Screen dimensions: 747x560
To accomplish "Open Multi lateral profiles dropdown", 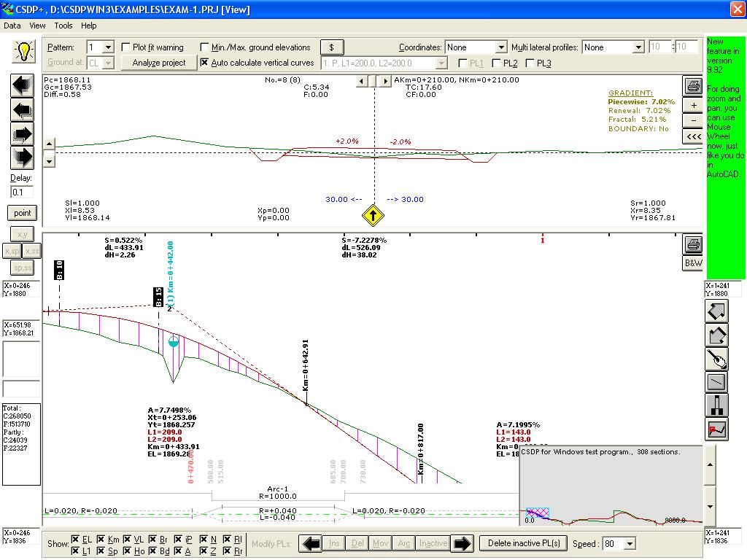I will point(638,47).
